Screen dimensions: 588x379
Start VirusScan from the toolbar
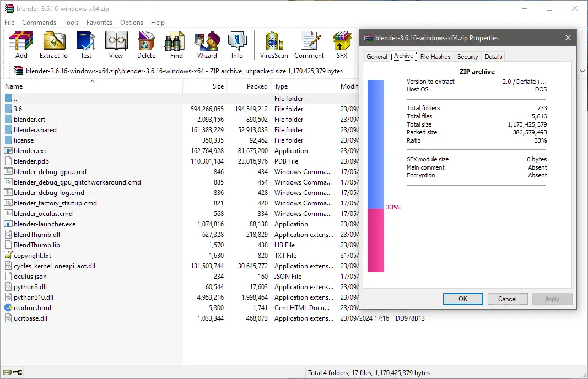(x=274, y=45)
